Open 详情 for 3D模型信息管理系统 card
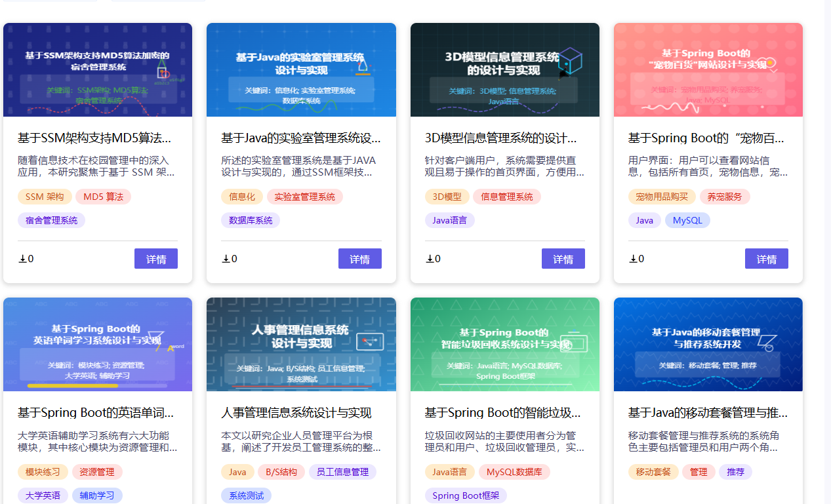 click(563, 259)
